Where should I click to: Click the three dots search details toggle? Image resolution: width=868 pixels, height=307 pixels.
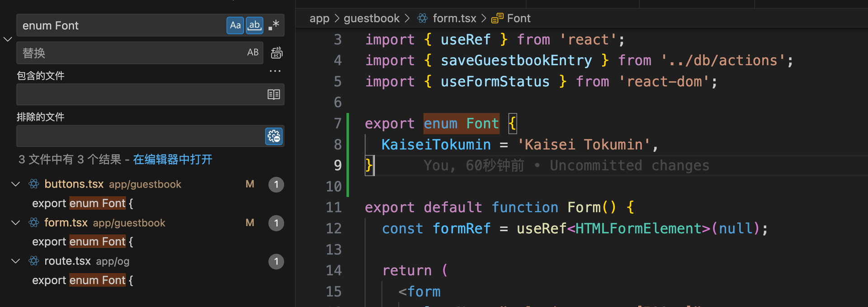tap(275, 71)
